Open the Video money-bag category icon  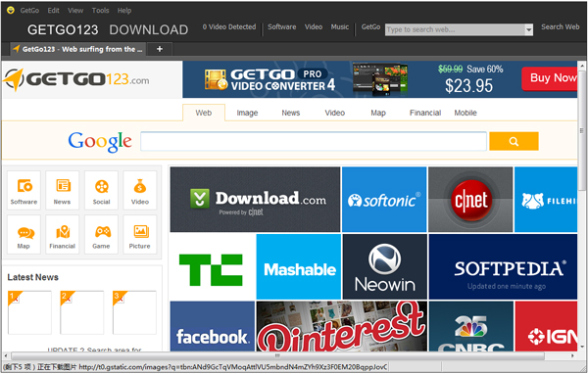click(140, 190)
